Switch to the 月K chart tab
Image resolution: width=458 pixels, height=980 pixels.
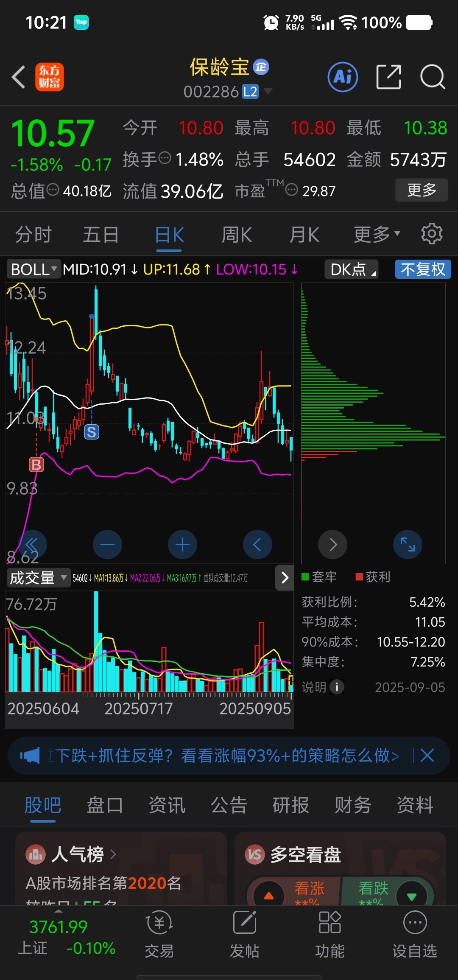[304, 235]
